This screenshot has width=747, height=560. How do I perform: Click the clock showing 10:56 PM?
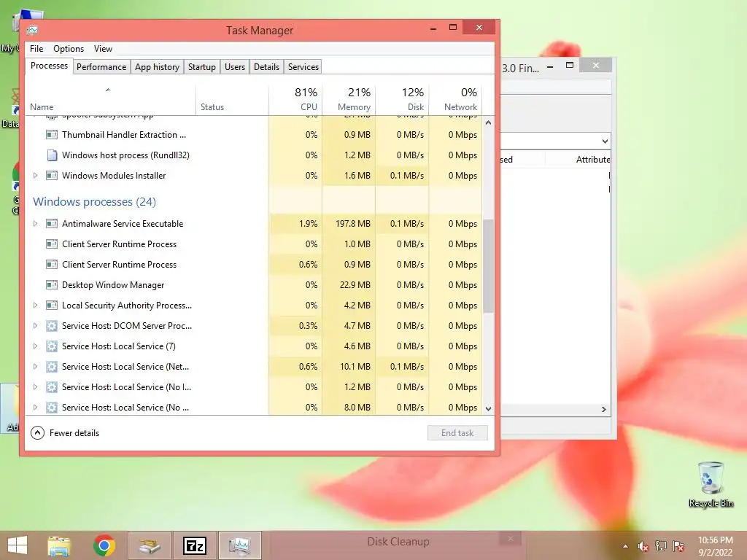(x=715, y=540)
